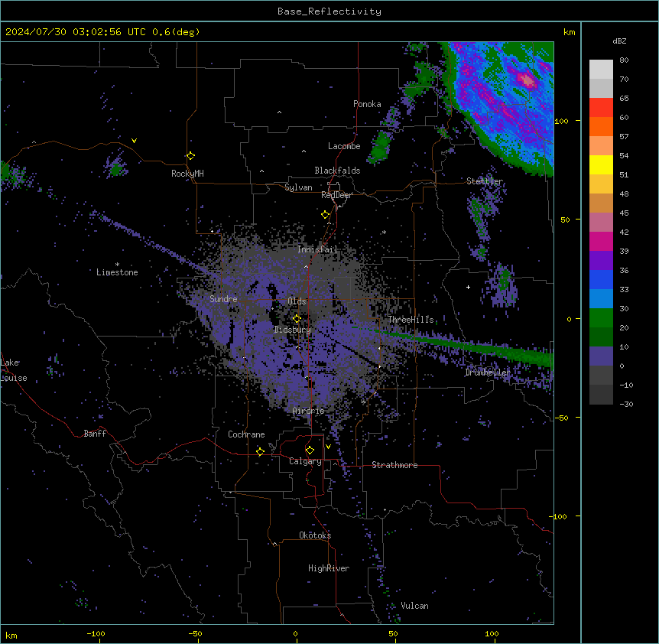Click the white plus marker north of Drumheller
The height and width of the screenshot is (644, 659).
(x=468, y=287)
